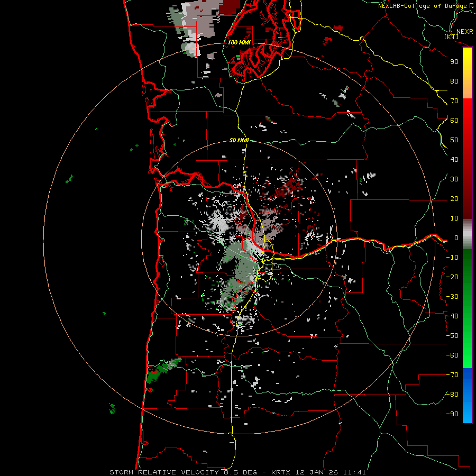Image resolution: width=476 pixels, height=476 pixels.
Task: Click the "12 JAN 26" date in the caption
Action: click(x=317, y=472)
